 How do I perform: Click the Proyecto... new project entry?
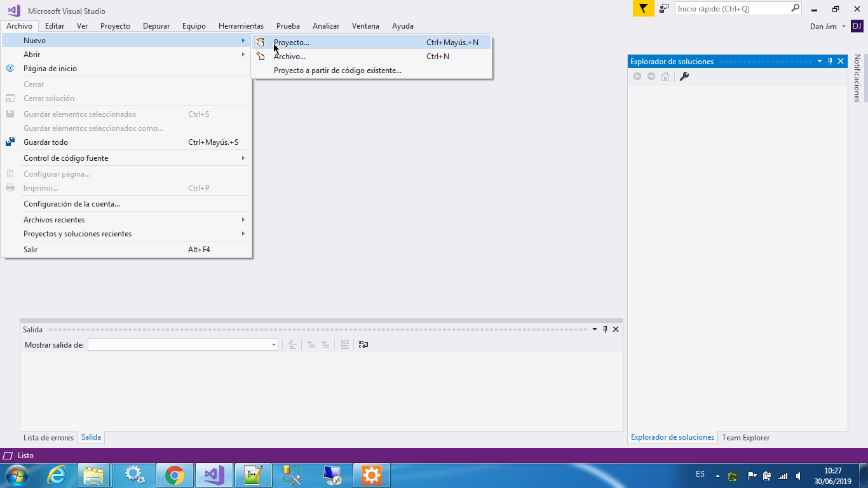(x=291, y=43)
